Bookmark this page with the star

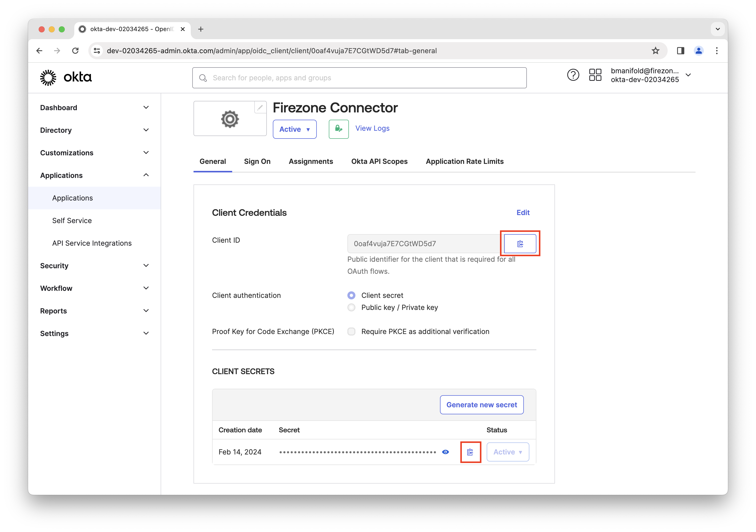(655, 51)
